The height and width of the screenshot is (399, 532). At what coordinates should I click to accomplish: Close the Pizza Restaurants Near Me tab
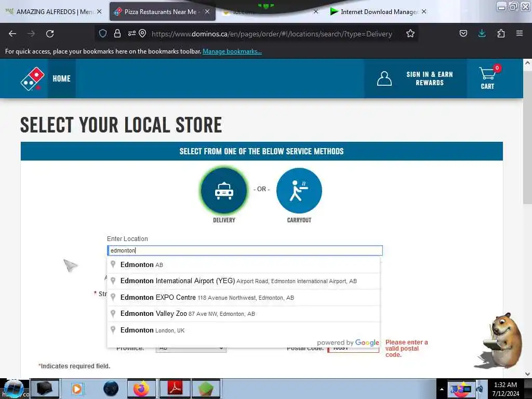207,11
